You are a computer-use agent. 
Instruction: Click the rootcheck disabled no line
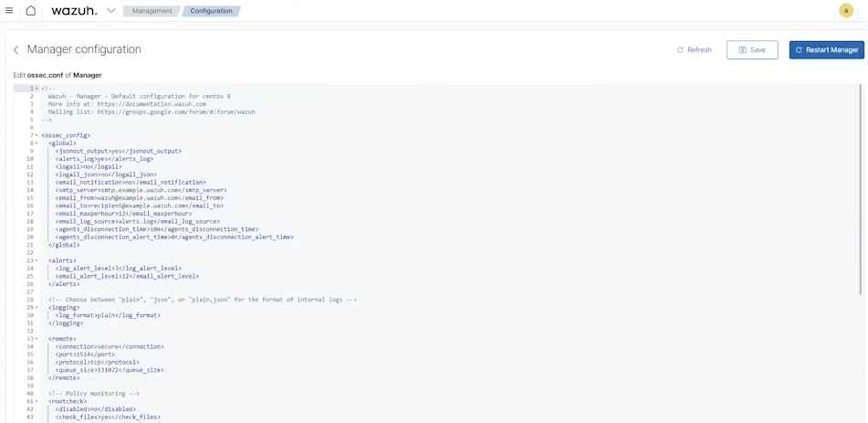pyautogui.click(x=95, y=409)
